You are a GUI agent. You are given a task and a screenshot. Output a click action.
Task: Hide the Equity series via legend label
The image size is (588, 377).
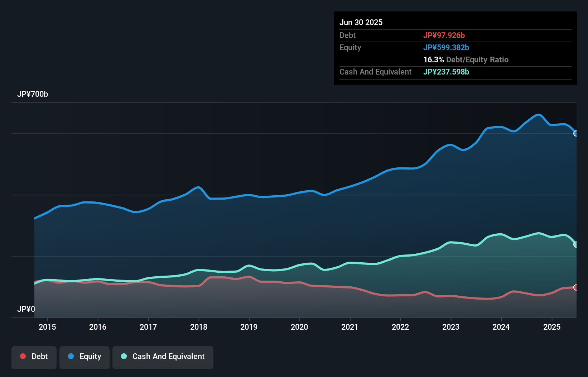[x=90, y=356]
